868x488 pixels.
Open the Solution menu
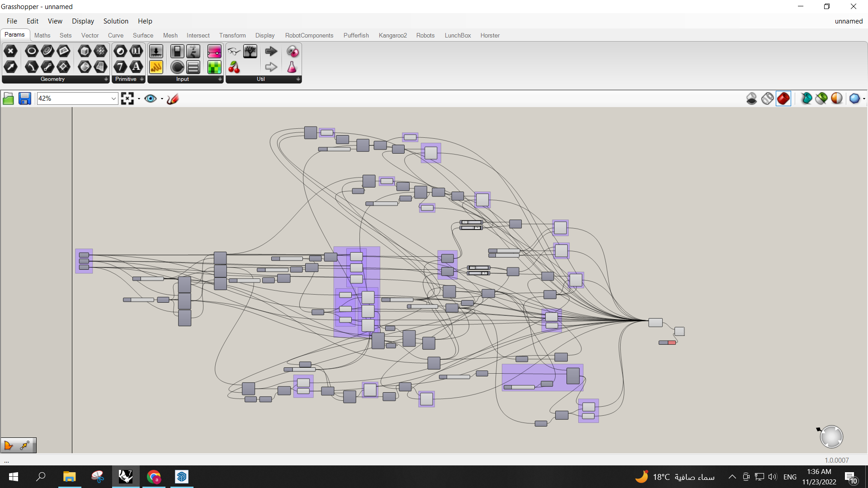pos(116,21)
